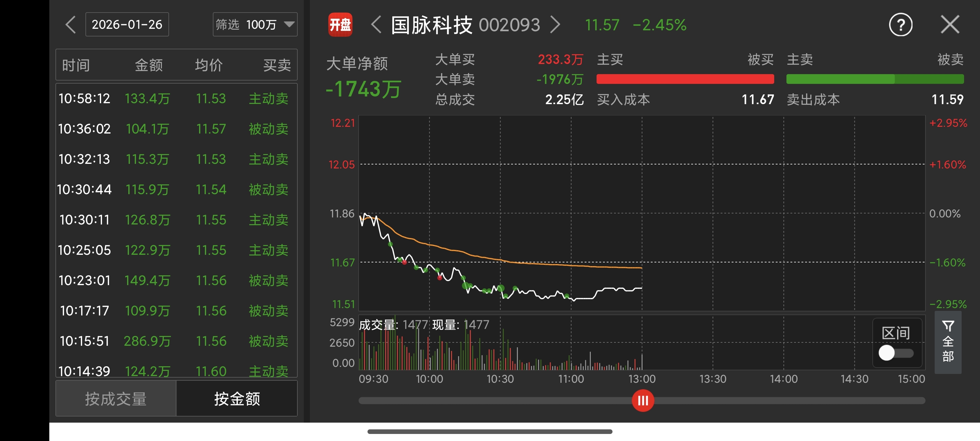Close the big-order panel with X
Image resolution: width=980 pixels, height=441 pixels.
click(x=950, y=25)
